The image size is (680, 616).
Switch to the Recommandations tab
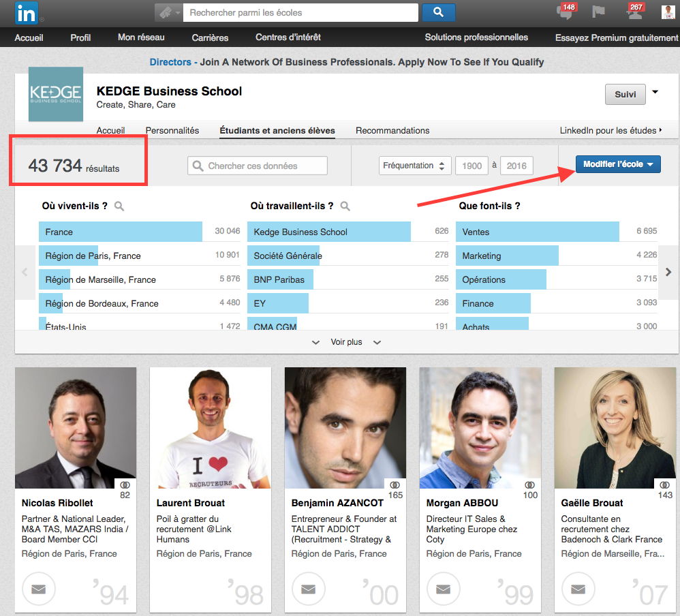tap(392, 130)
